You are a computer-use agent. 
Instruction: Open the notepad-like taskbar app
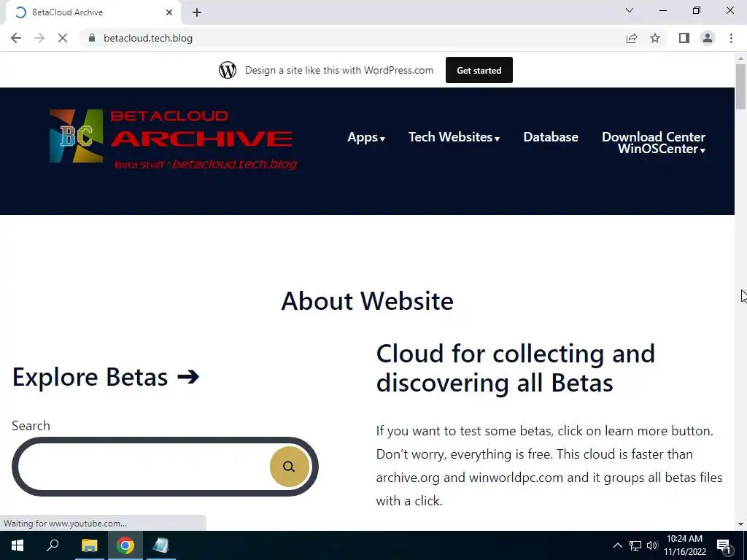click(161, 545)
